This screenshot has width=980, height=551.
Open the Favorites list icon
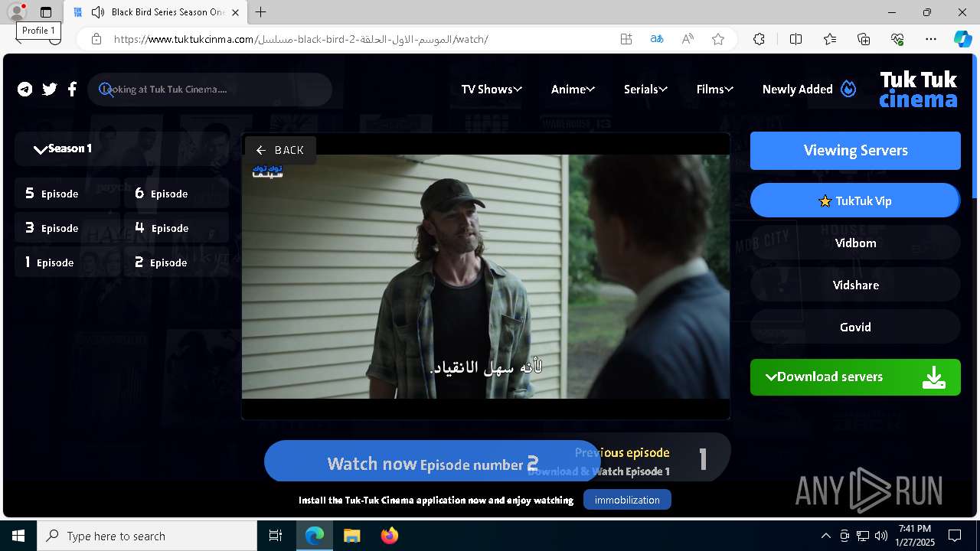click(830, 39)
